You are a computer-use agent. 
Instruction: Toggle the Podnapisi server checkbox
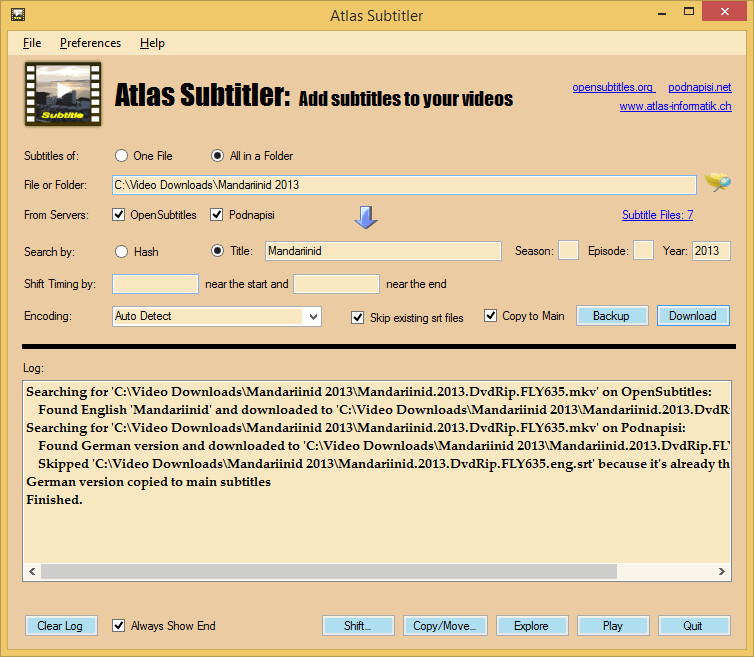(x=216, y=215)
